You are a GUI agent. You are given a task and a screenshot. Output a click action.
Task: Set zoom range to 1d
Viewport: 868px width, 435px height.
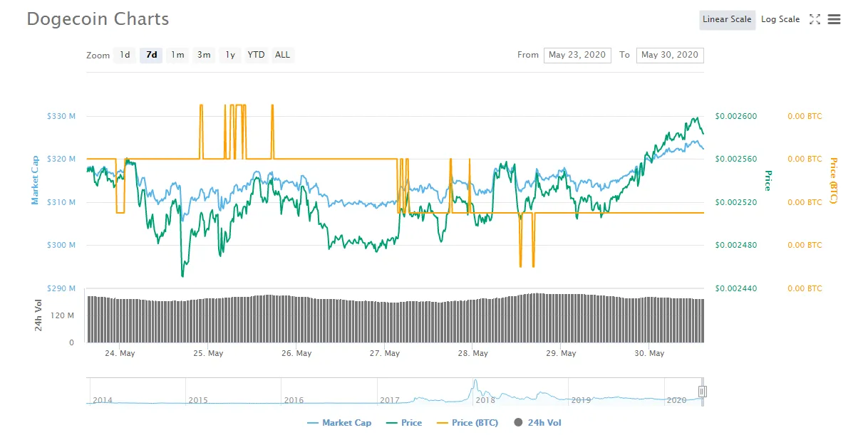[125, 55]
